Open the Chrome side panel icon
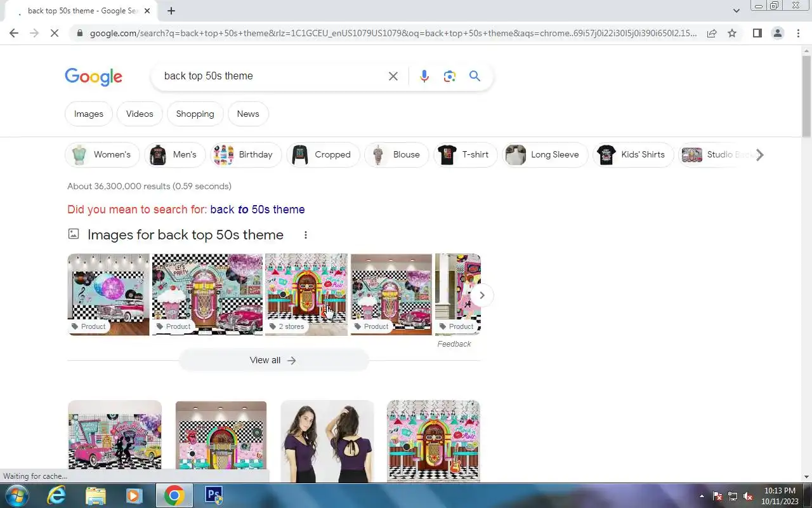812x508 pixels. (x=757, y=33)
